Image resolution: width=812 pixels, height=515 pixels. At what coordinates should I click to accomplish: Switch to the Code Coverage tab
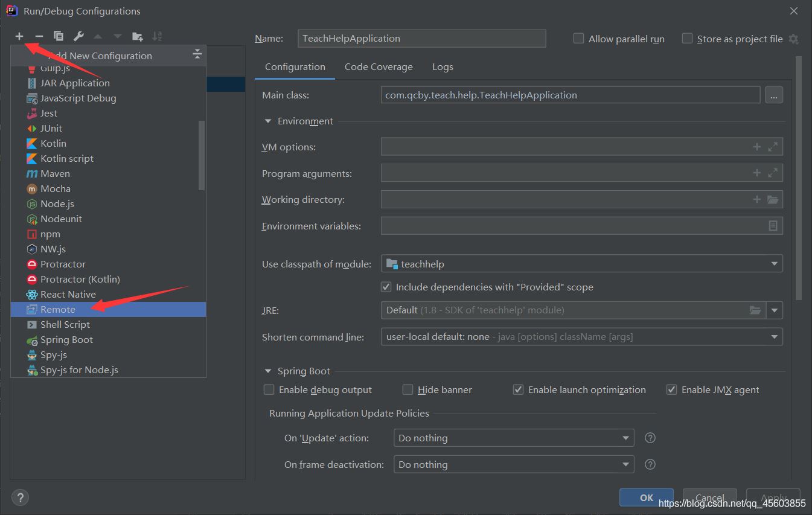coord(379,67)
